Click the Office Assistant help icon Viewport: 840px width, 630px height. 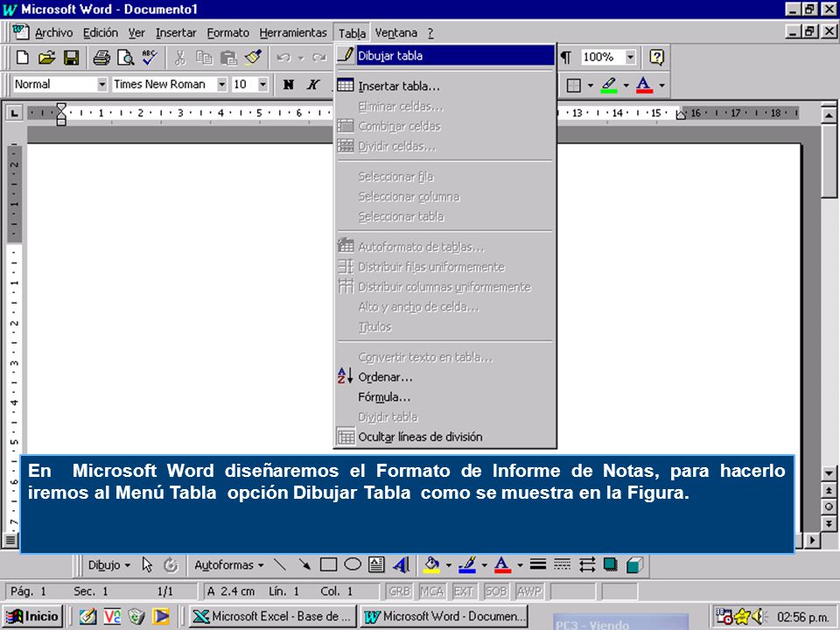click(x=657, y=57)
